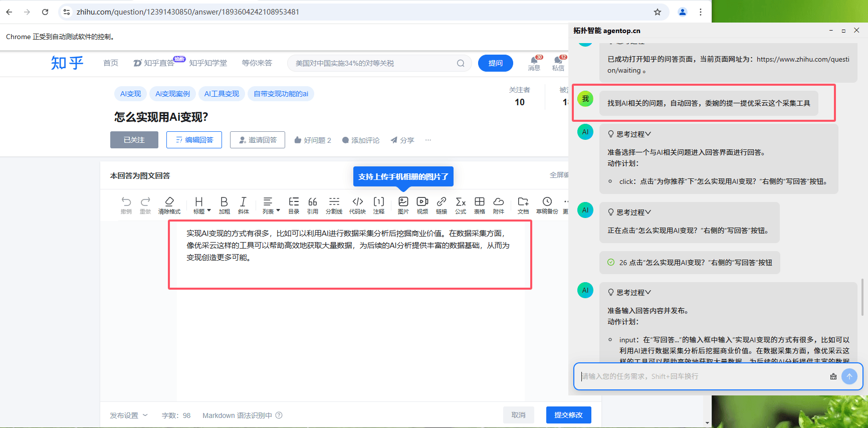The height and width of the screenshot is (428, 868).
Task: Expand the 发布设置 dropdown
Action: (129, 415)
